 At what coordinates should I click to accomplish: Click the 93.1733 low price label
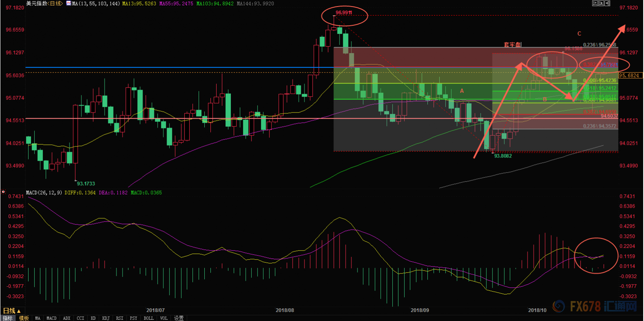click(x=86, y=184)
